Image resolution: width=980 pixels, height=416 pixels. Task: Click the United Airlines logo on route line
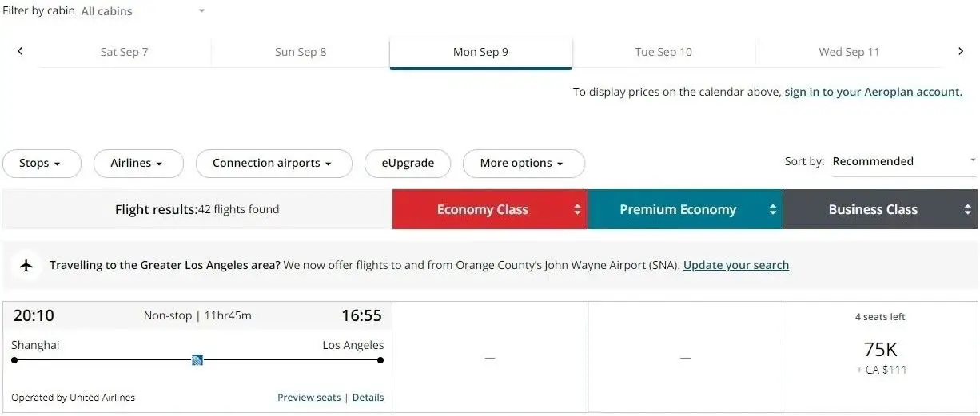tap(197, 360)
